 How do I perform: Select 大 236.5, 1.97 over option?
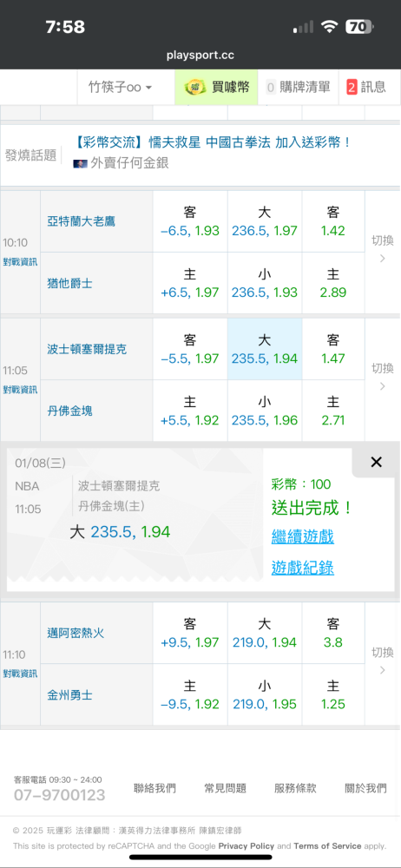point(265,221)
